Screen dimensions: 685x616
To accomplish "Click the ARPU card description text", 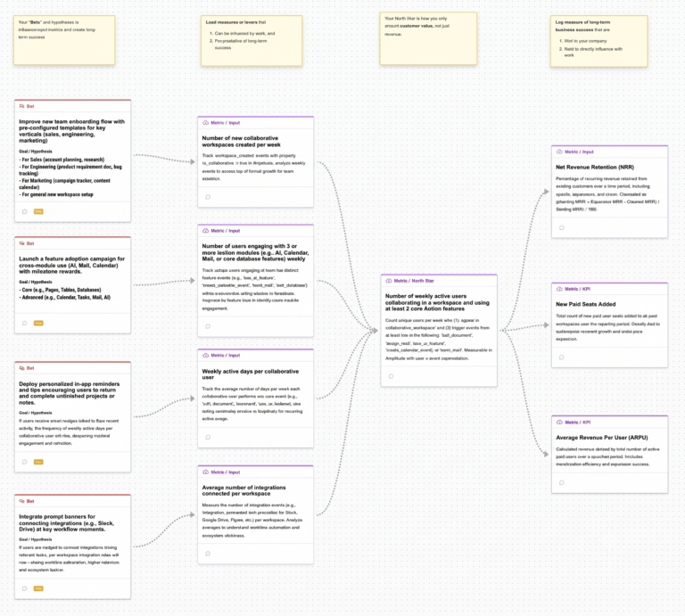I will click(607, 456).
